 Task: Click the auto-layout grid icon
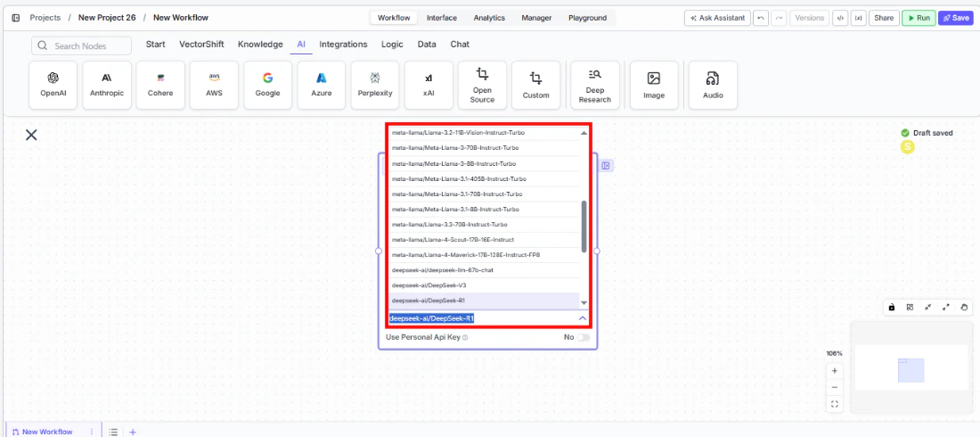910,307
